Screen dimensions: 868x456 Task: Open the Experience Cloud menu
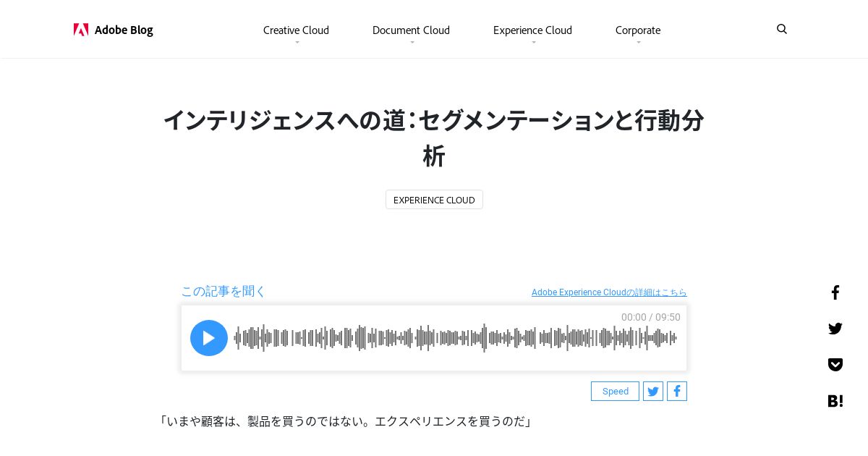(x=532, y=30)
